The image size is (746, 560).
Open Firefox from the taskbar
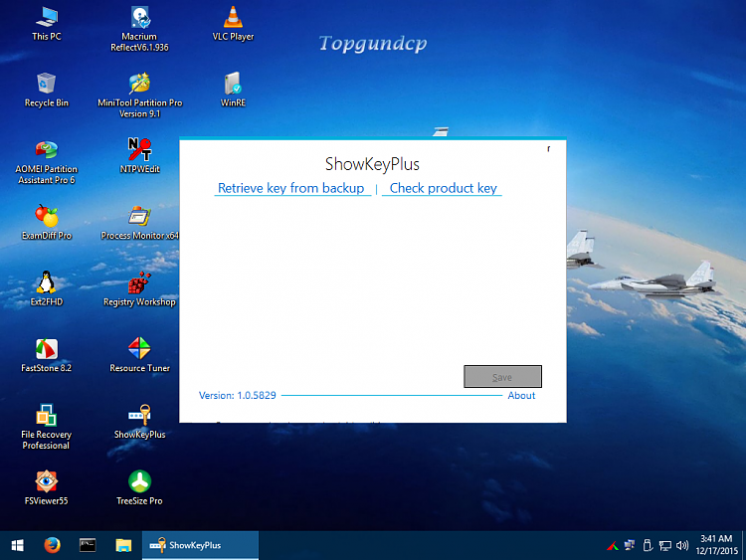53,545
